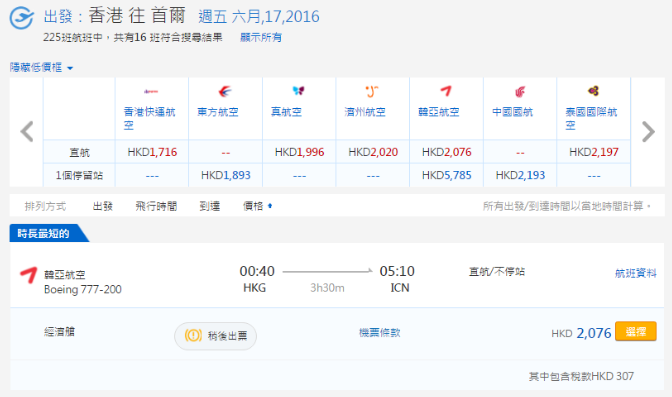Click the Jeju Air orange logo

(x=372, y=91)
